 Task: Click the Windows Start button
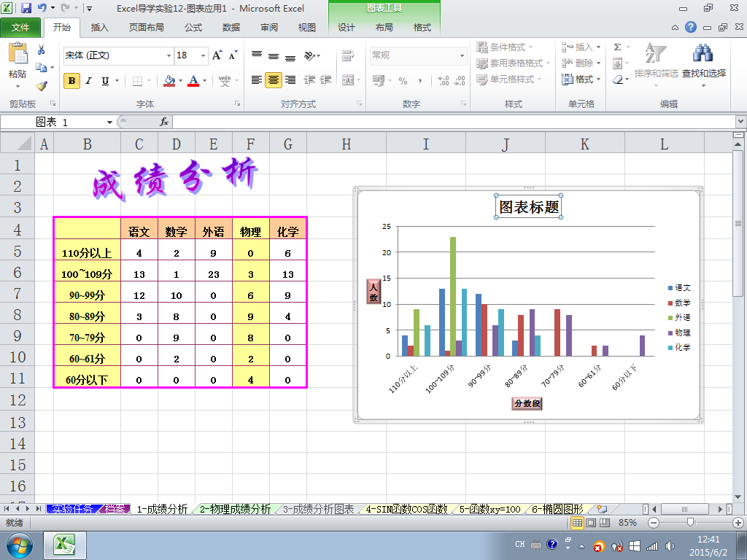click(19, 545)
